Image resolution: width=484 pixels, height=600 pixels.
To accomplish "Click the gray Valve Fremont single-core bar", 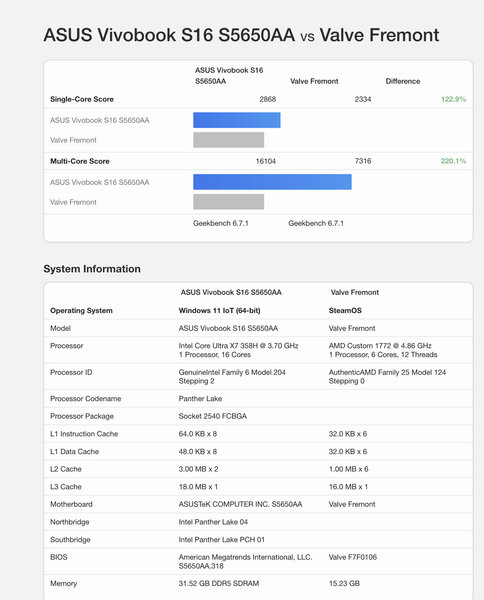I will 228,140.
